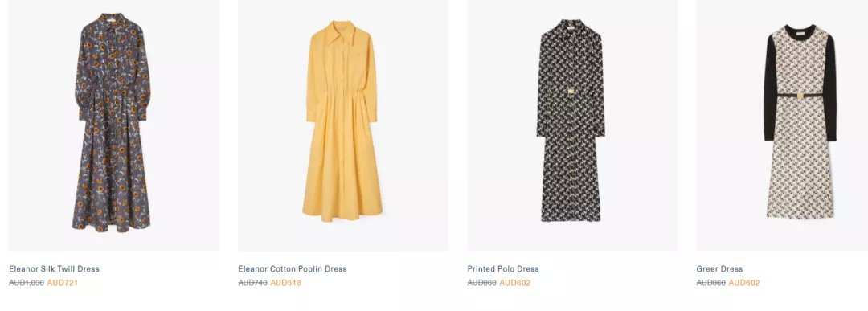
Task: Click the crossed-out AUD740 original price
Action: click(x=253, y=283)
